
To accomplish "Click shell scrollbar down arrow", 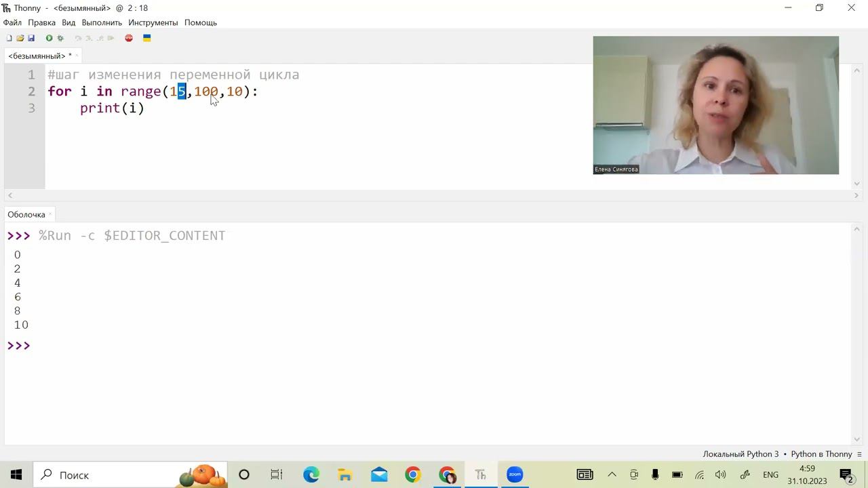I will (857, 439).
